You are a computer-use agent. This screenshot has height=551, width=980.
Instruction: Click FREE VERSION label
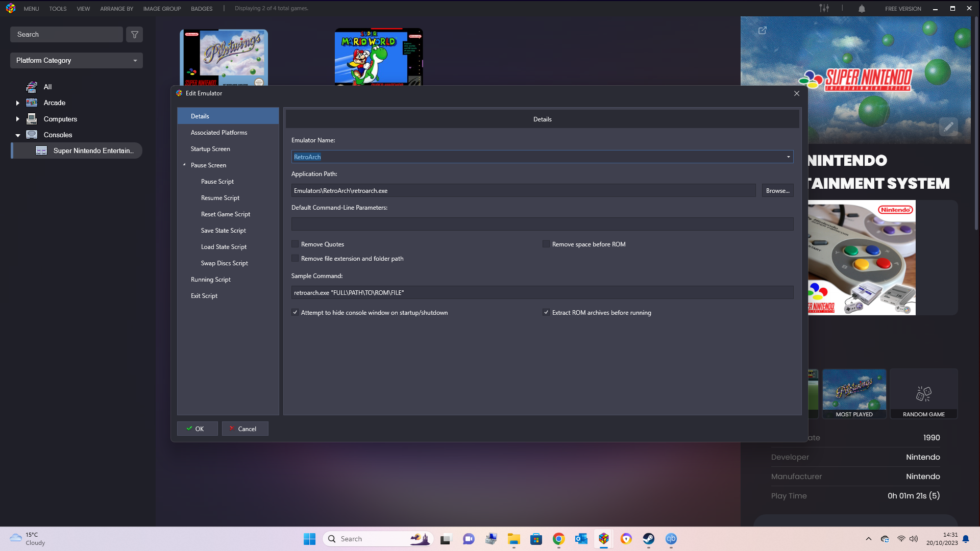(903, 9)
